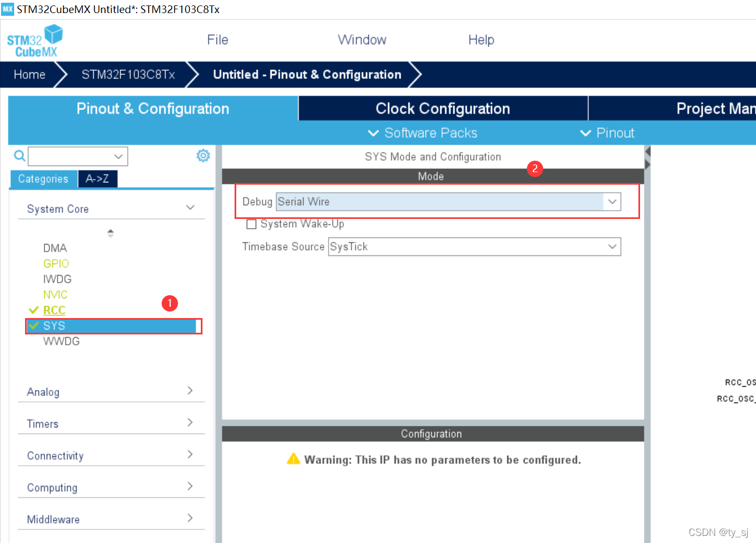The width and height of the screenshot is (756, 543).
Task: Click the warning triangle icon
Action: [293, 459]
